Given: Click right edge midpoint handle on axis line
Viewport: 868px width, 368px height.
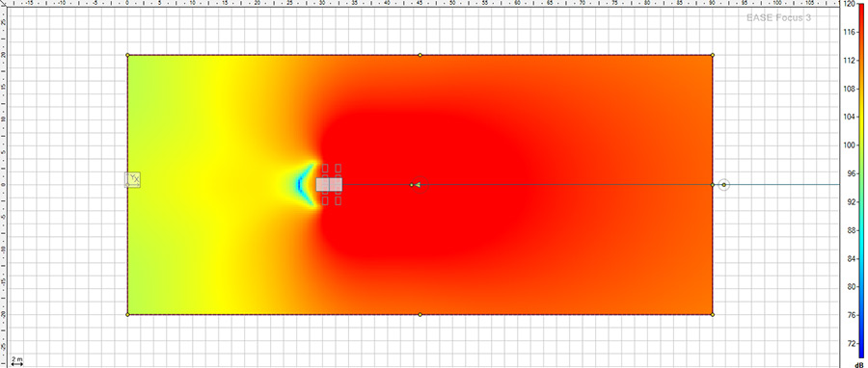Looking at the screenshot, I should [713, 185].
